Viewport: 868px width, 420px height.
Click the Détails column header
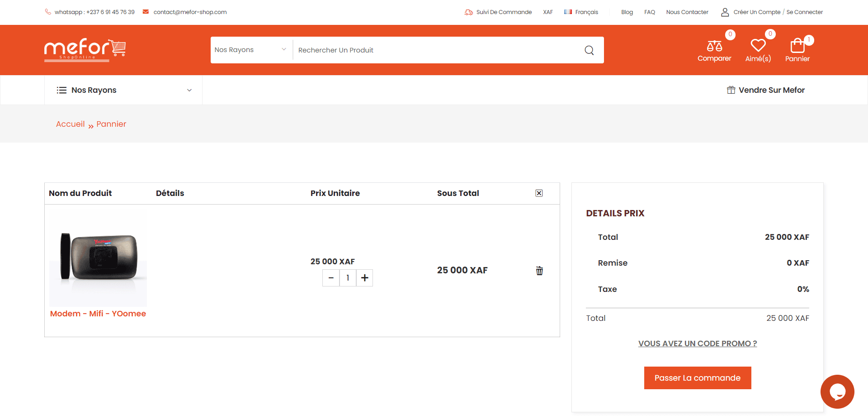point(170,193)
